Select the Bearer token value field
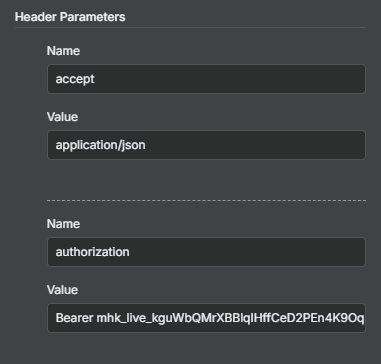This screenshot has width=381, height=364. pos(206,318)
